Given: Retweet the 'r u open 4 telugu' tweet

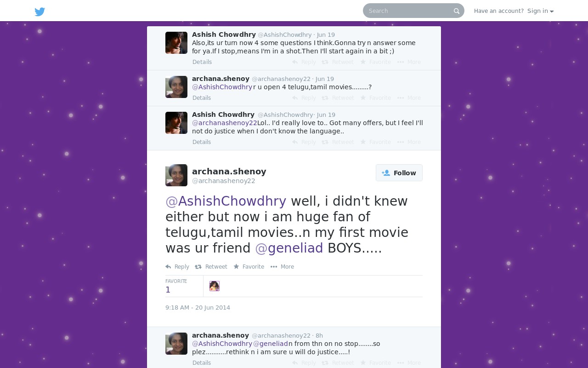Looking at the screenshot, I should [338, 98].
